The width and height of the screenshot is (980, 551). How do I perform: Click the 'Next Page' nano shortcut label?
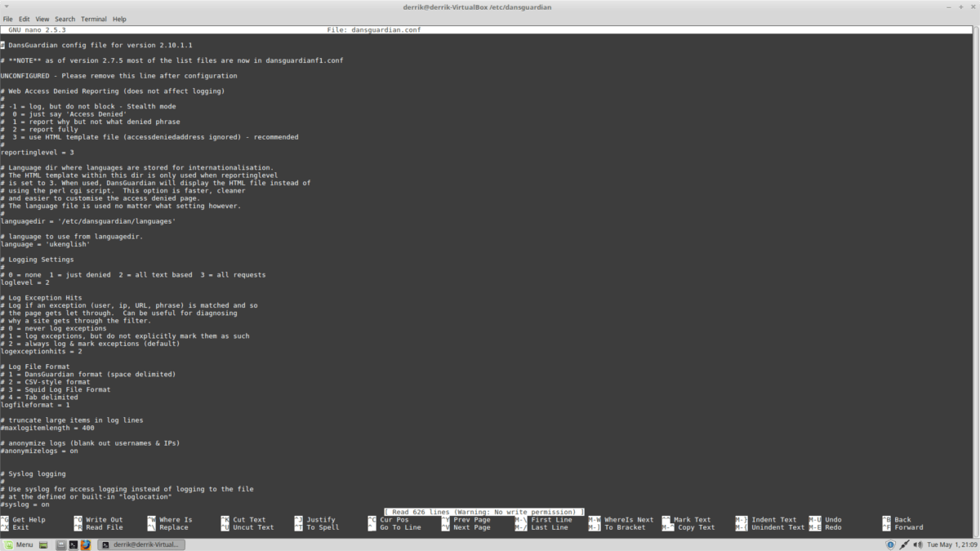pos(472,527)
